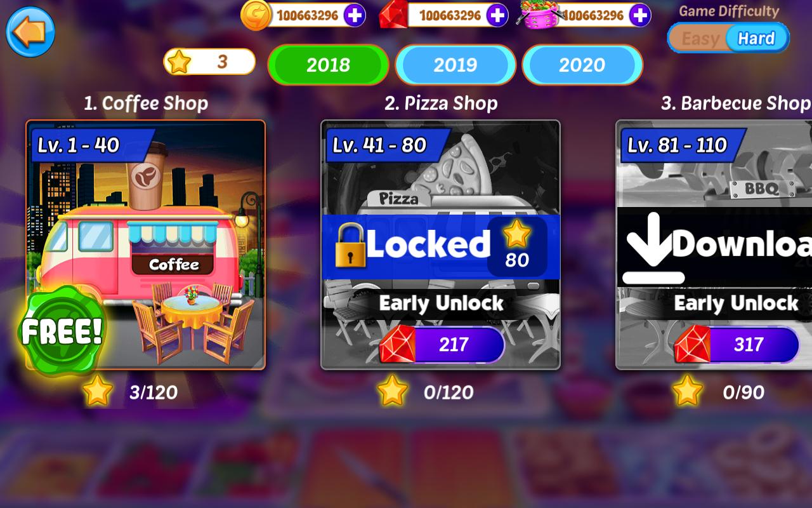This screenshot has height=508, width=812.
Task: Open the Coffee Shop truck card
Action: (x=145, y=244)
